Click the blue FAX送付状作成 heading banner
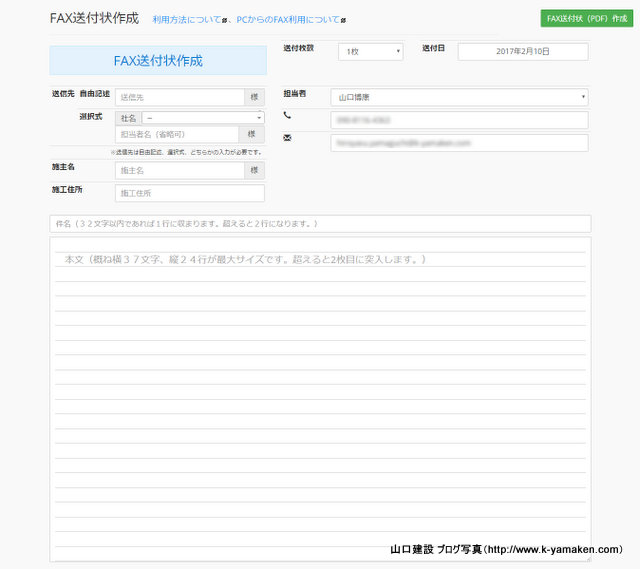640x569 pixels. (x=158, y=60)
